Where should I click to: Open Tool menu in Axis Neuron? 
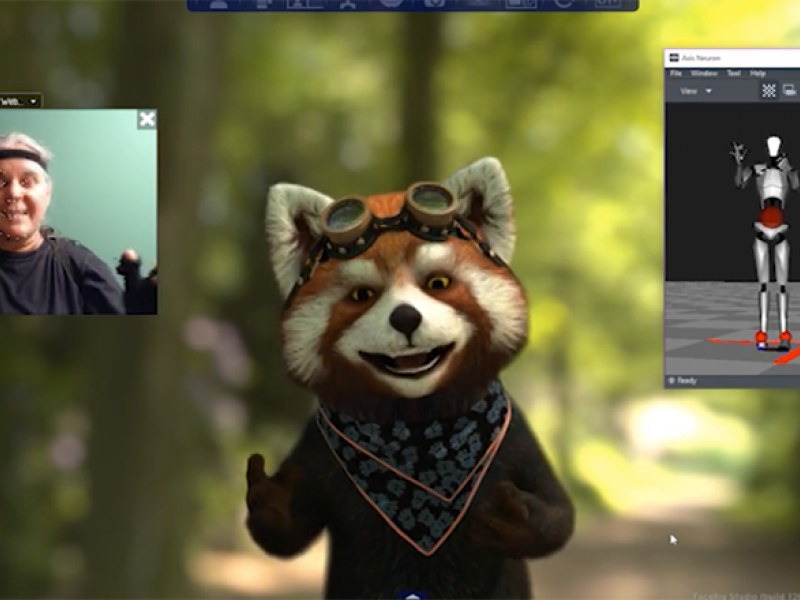point(734,73)
